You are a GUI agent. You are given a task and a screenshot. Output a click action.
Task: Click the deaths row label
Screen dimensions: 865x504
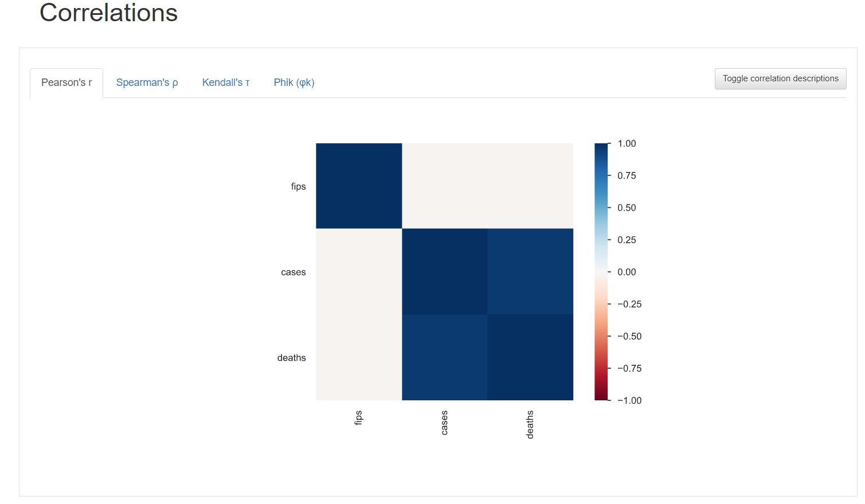tap(292, 357)
